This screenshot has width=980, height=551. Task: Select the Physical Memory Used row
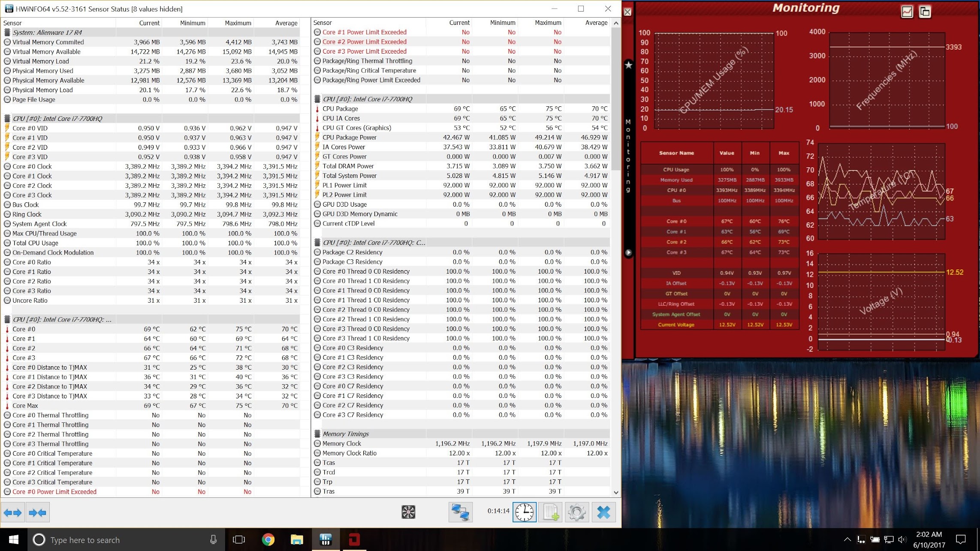coord(150,71)
